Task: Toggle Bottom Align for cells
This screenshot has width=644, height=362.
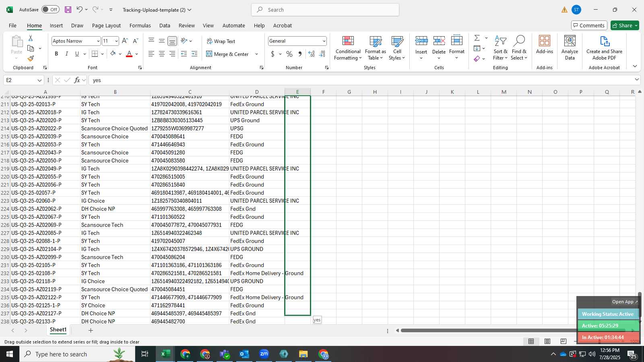Action: click(x=172, y=41)
